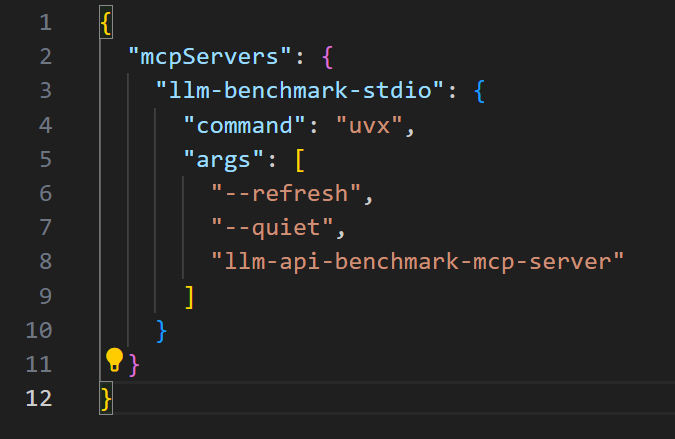Click the closing square bracket on line 9
This screenshot has height=439, width=675.
pos(189,295)
